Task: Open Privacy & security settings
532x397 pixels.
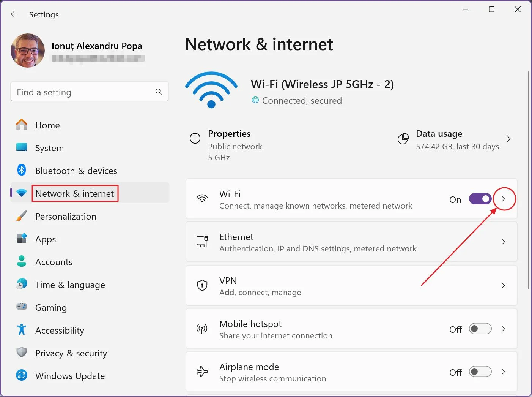Action: (90, 353)
